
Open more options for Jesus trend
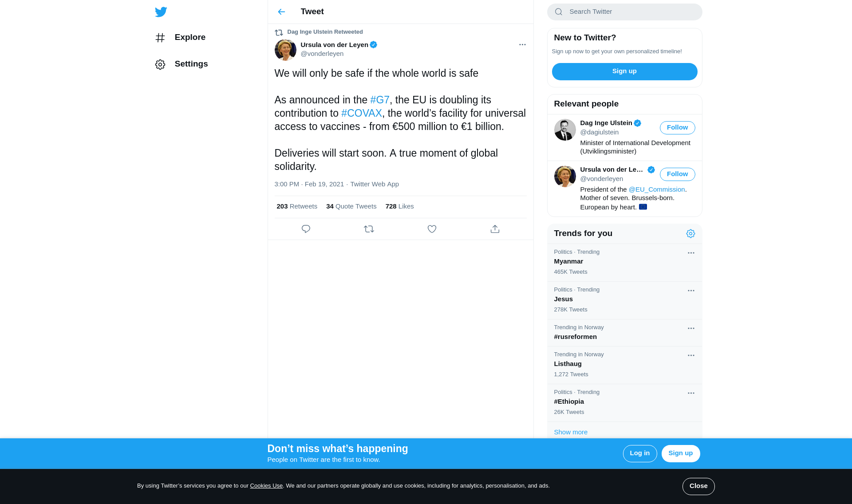(691, 291)
